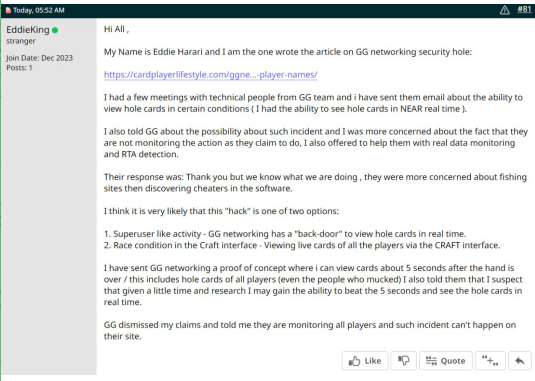Click the "Posts: 1" count
Screen dimensions: 535x381
coord(19,68)
